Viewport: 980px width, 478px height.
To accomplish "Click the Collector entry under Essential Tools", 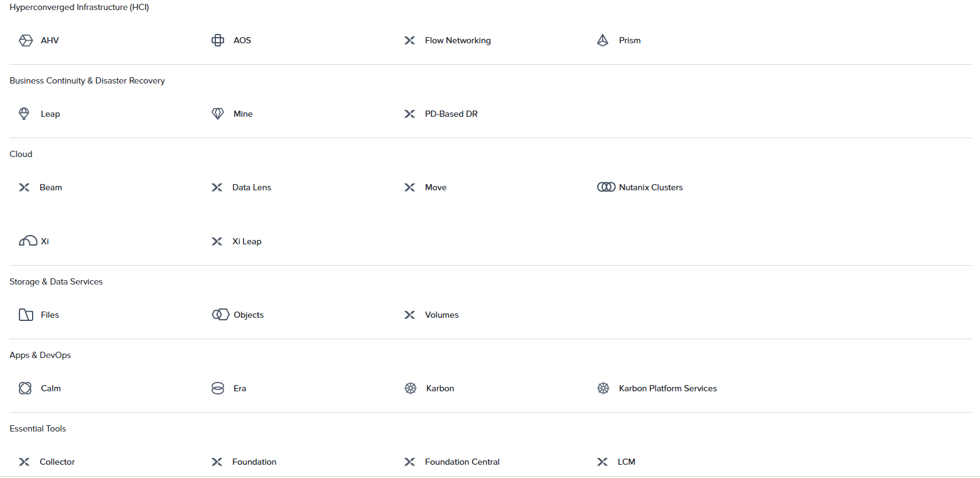I will click(x=57, y=462).
